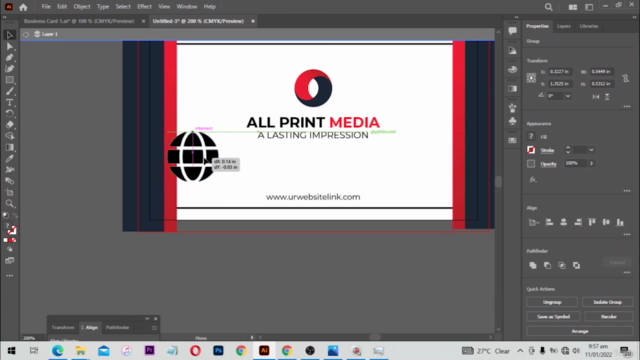Click the Arrange button
This screenshot has width=640, height=360.
pos(580,331)
